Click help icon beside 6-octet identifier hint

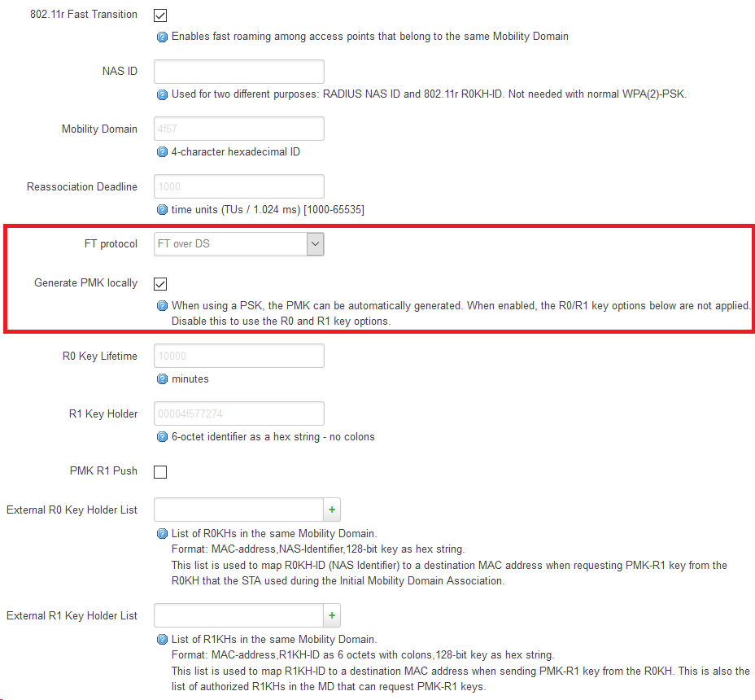point(162,437)
